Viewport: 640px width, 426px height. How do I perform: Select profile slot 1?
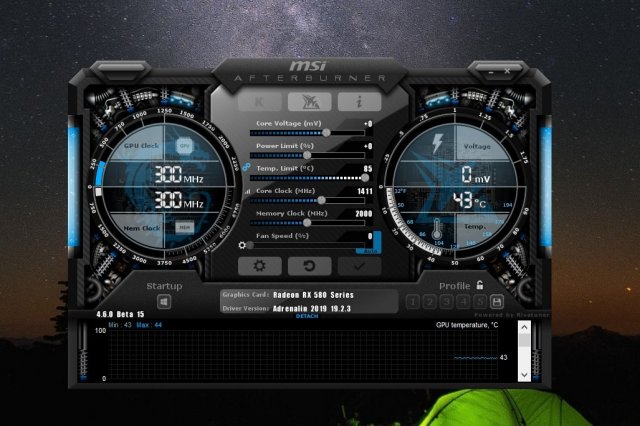click(x=413, y=302)
